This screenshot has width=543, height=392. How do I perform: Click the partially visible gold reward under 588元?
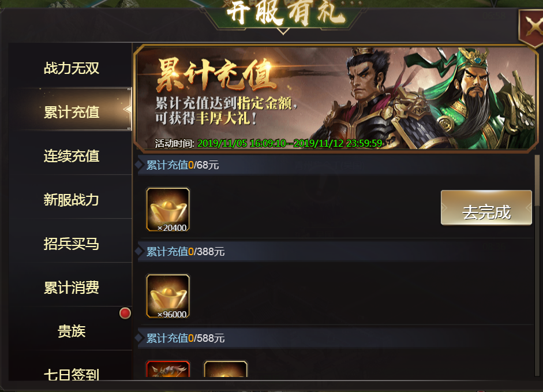[x=226, y=369]
